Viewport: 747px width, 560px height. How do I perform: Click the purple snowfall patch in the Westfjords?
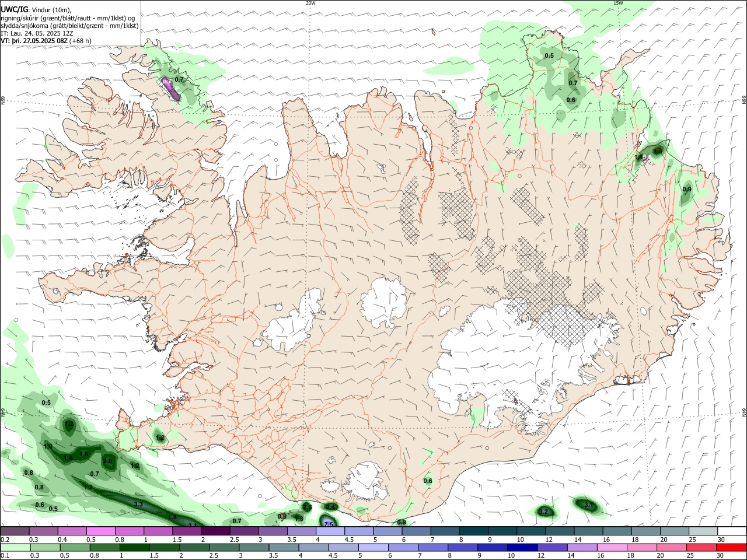[x=170, y=89]
